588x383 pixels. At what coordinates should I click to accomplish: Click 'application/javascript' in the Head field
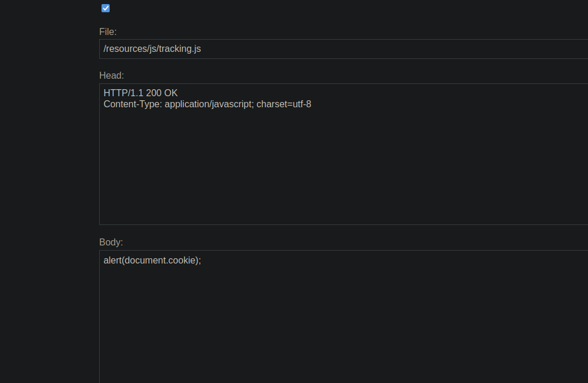pyautogui.click(x=209, y=104)
